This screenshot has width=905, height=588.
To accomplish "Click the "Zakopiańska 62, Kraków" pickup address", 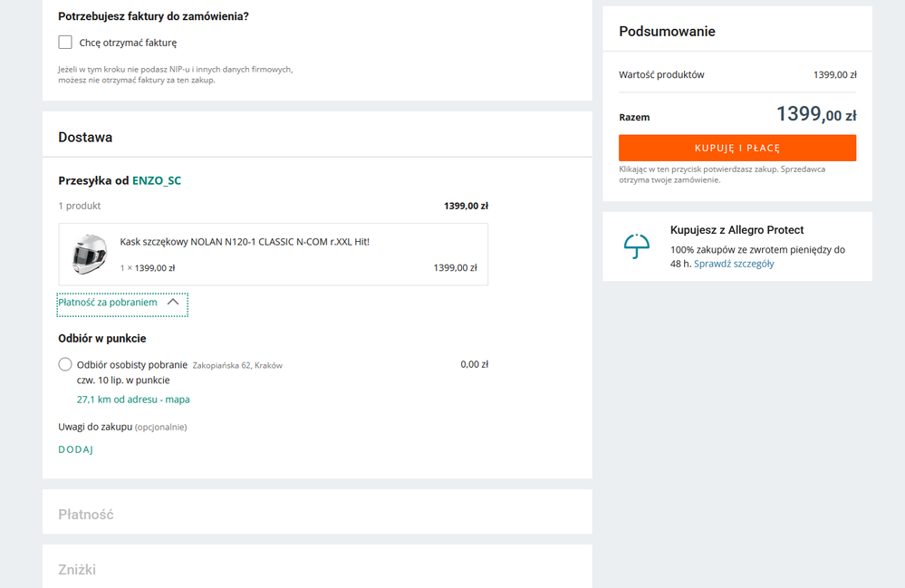I will coord(237,366).
